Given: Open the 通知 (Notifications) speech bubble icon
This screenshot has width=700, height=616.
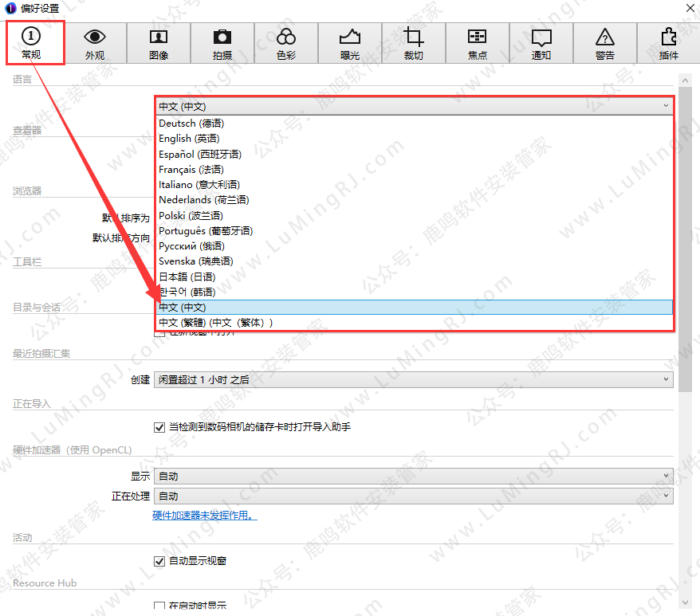Looking at the screenshot, I should click(x=541, y=43).
